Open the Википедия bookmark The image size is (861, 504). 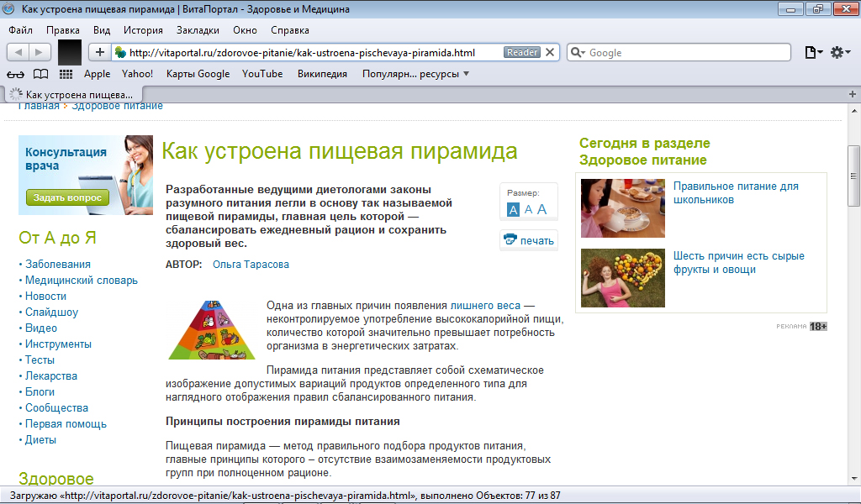tap(322, 74)
